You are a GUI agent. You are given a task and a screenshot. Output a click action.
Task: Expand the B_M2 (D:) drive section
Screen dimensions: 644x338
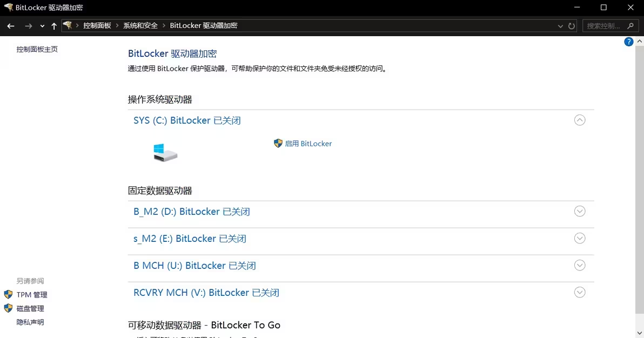coord(580,211)
